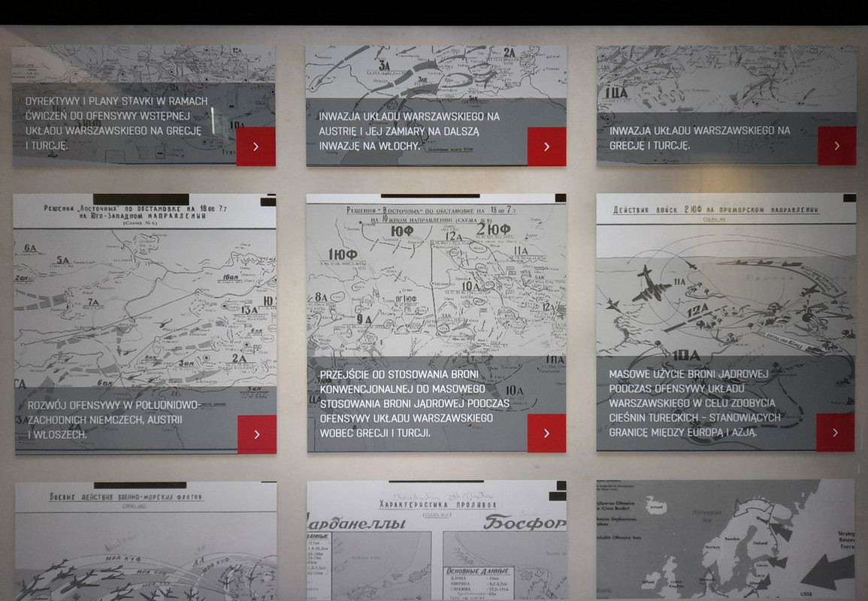The height and width of the screenshot is (601, 868).
Task: Select Austria invasion map with 3A marking
Action: (436, 72)
